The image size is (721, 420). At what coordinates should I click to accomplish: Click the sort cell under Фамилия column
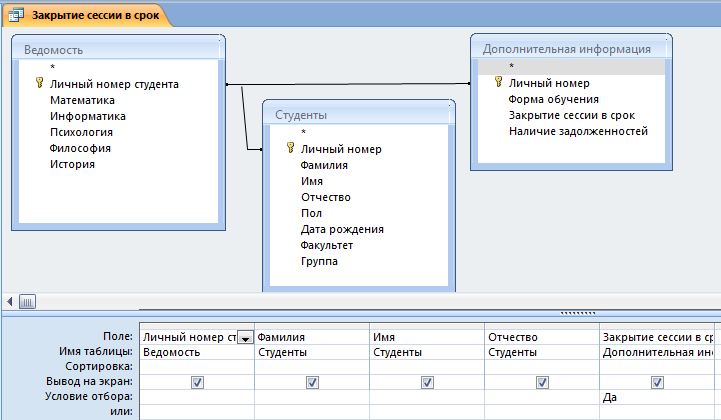312,367
